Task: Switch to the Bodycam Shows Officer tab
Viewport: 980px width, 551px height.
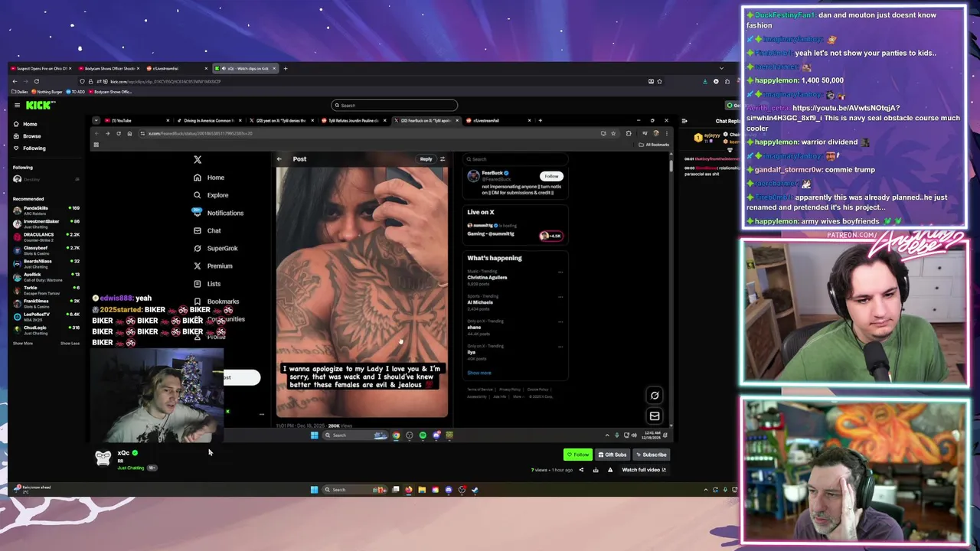Action: pos(109,69)
